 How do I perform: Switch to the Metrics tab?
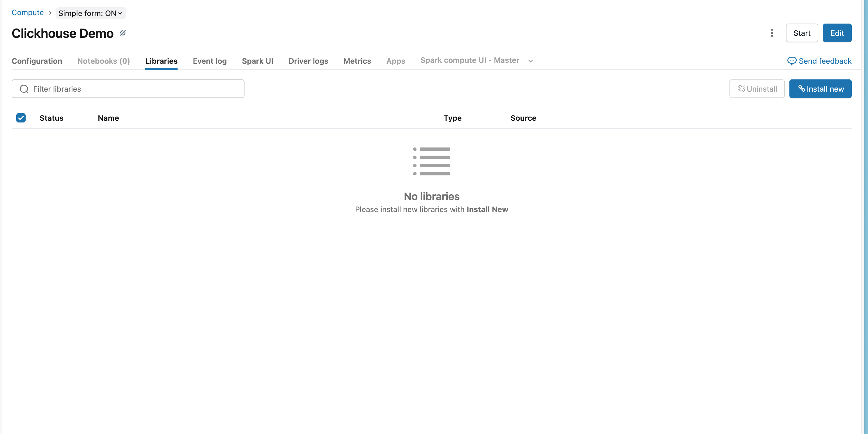coord(357,61)
